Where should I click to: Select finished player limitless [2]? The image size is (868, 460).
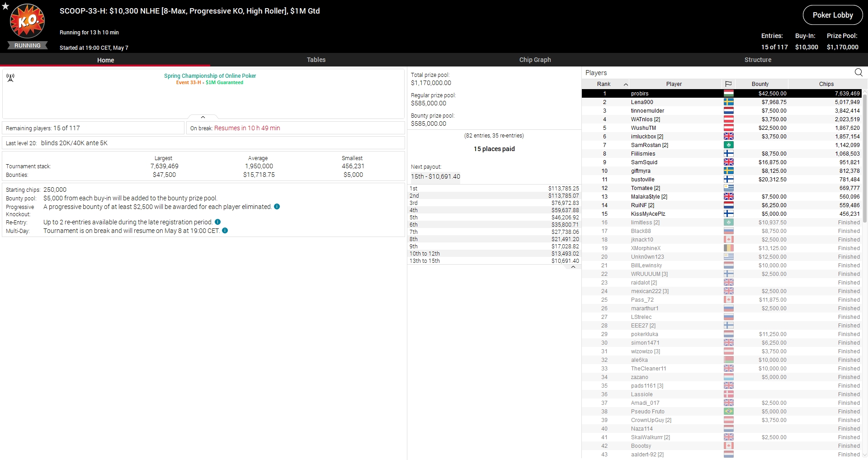(722, 223)
